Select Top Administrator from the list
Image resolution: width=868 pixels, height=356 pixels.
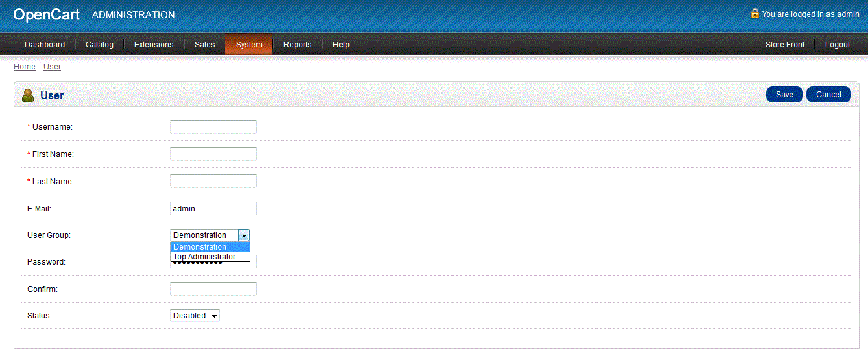[x=205, y=257]
